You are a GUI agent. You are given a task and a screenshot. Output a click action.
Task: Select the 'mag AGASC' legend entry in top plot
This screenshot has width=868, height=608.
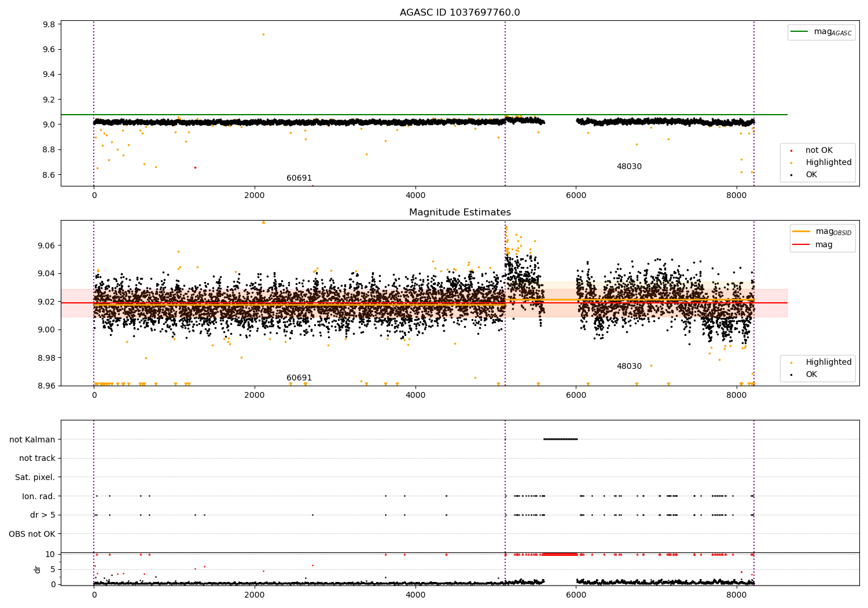point(821,32)
